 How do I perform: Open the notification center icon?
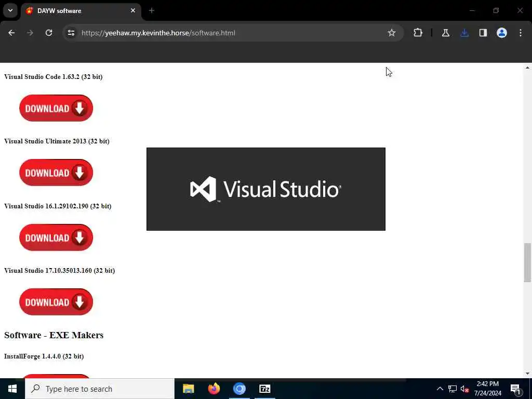[516, 389]
